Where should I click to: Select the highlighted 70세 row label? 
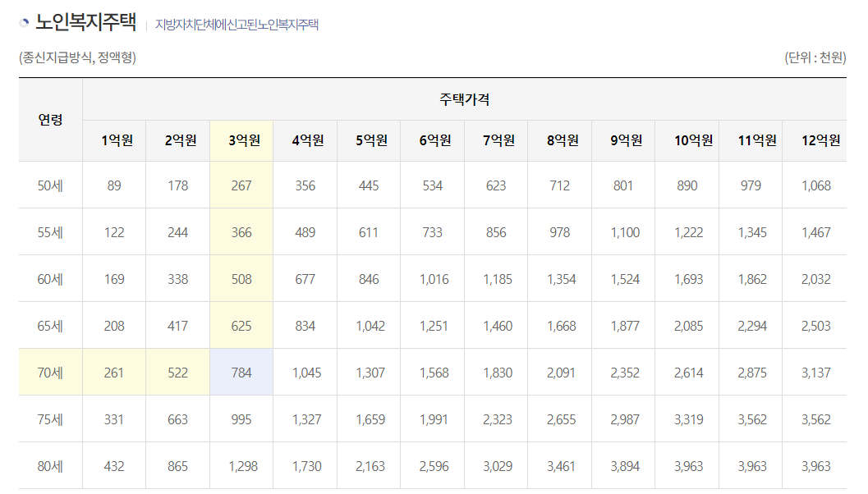(50, 373)
